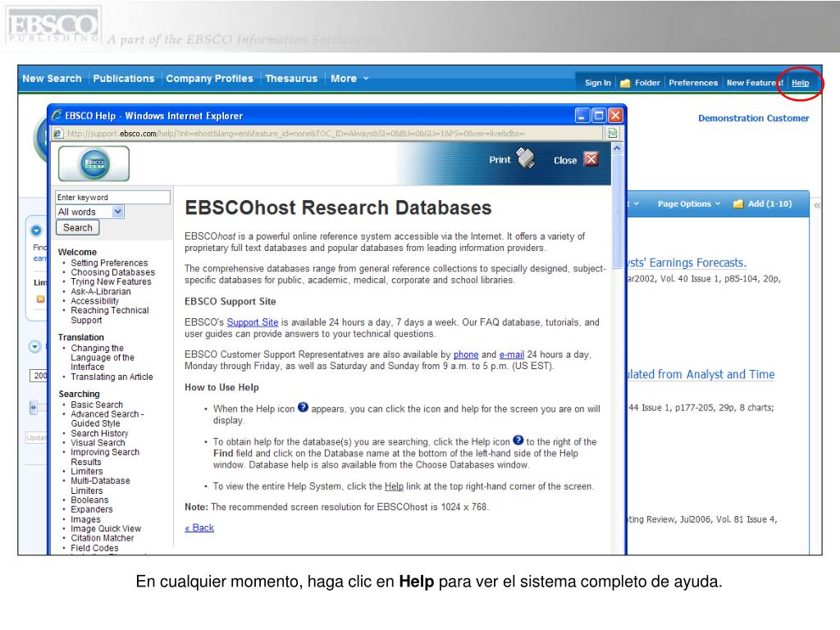Click the blue circular arrow icon at left panel top
The image size is (840, 630).
coord(36,231)
